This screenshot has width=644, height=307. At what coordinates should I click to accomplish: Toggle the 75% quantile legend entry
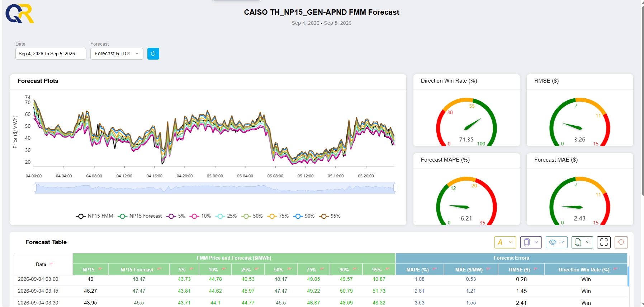pos(278,216)
